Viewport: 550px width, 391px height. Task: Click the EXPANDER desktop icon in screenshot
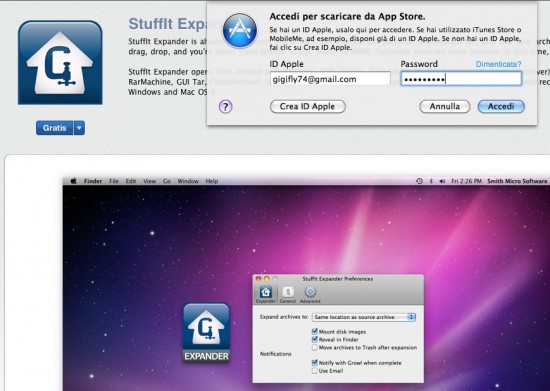(x=206, y=333)
